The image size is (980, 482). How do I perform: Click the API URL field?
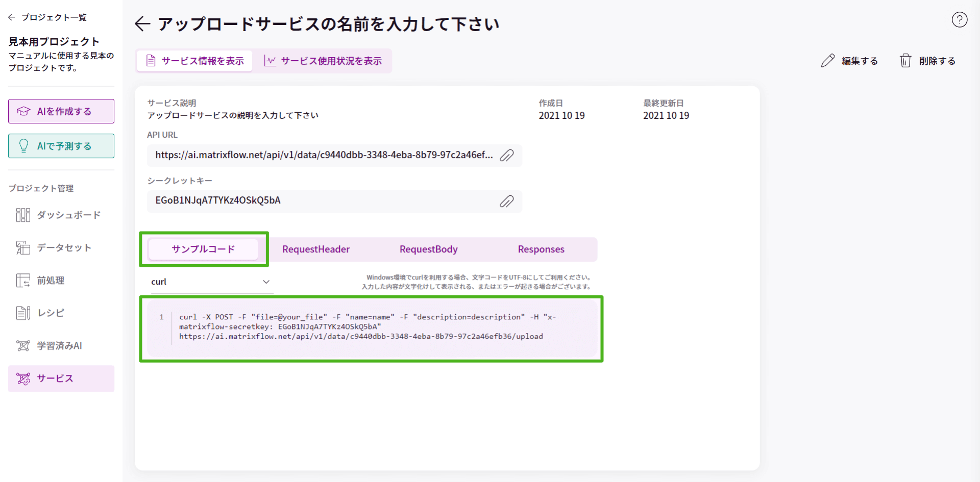click(334, 155)
